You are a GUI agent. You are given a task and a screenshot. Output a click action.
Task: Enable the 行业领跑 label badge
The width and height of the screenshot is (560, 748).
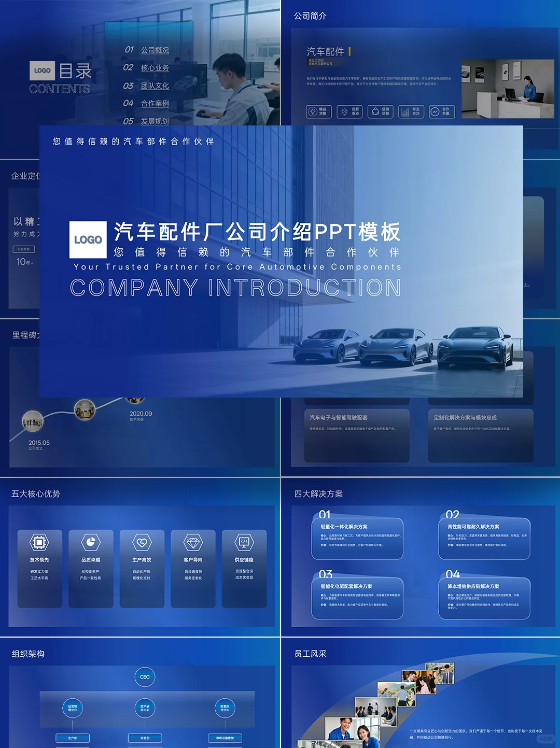click(24, 249)
